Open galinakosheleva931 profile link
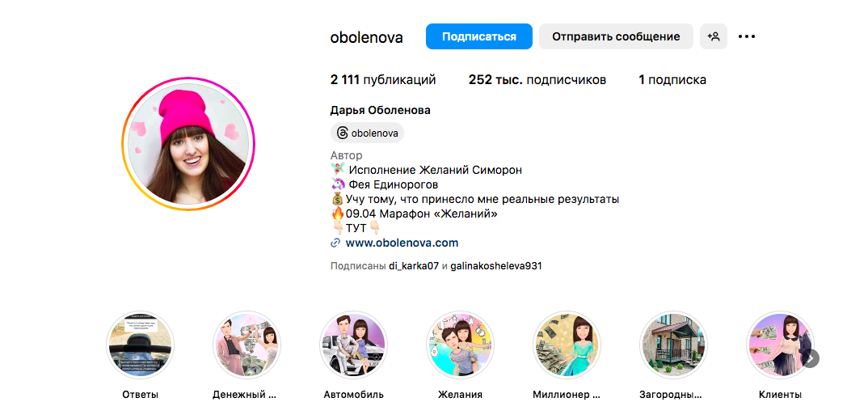The image size is (868, 419). pos(496,266)
